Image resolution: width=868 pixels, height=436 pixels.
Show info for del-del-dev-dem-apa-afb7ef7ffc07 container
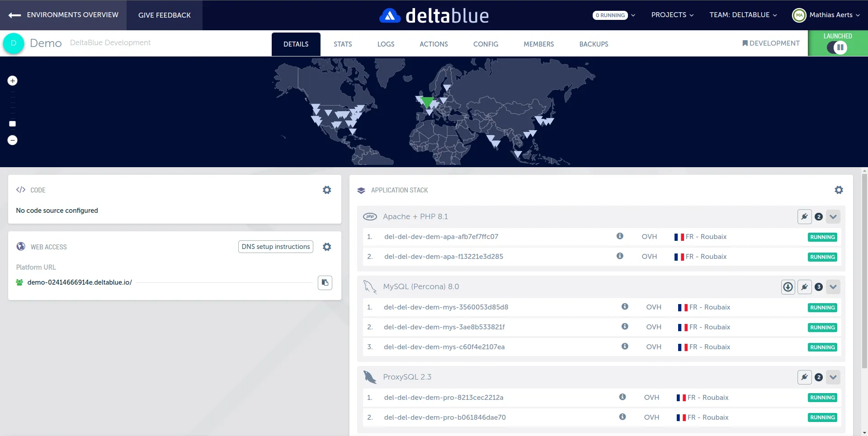(x=620, y=236)
